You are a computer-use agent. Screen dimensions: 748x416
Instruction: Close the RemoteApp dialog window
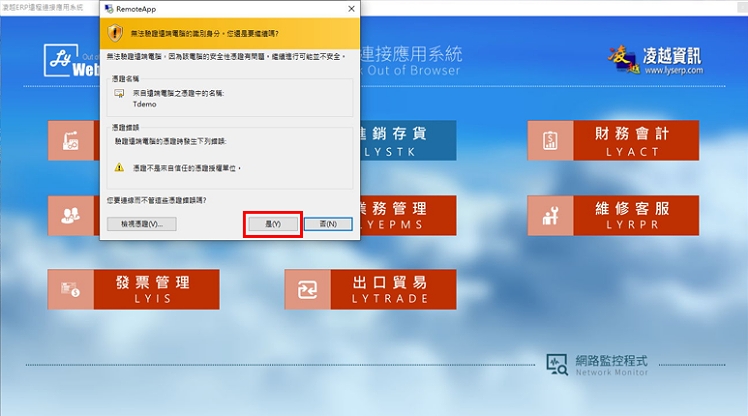350,7
